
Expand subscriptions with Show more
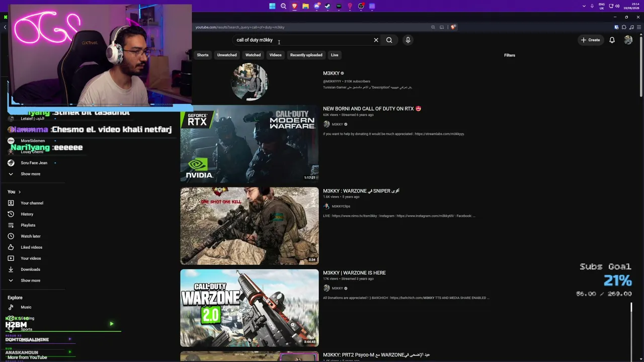pos(30,174)
